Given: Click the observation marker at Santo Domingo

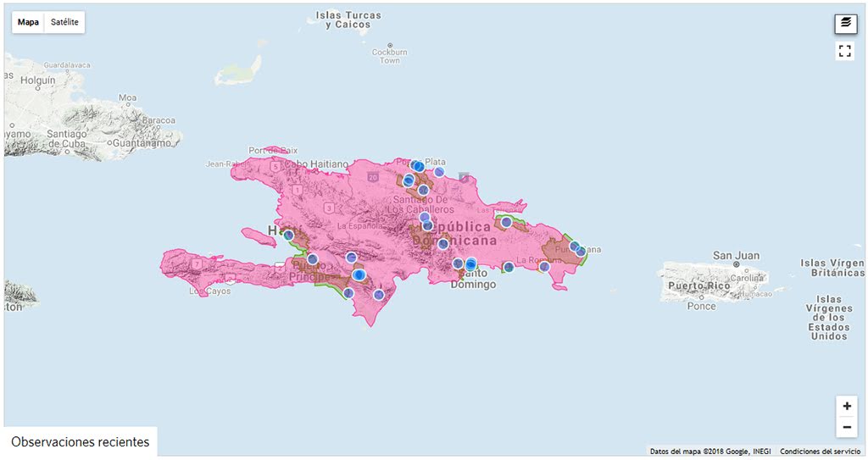Looking at the screenshot, I should pyautogui.click(x=470, y=264).
